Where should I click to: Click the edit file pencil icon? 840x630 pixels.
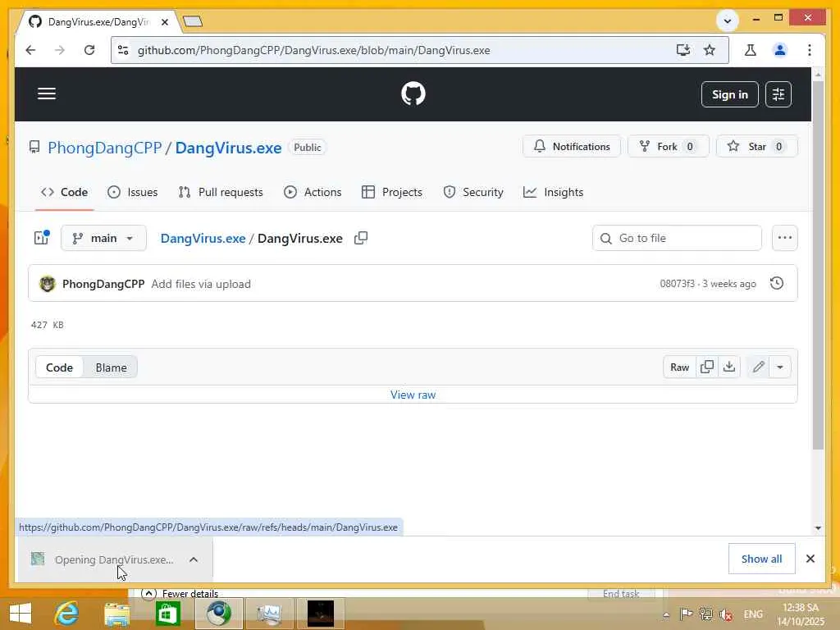click(758, 367)
